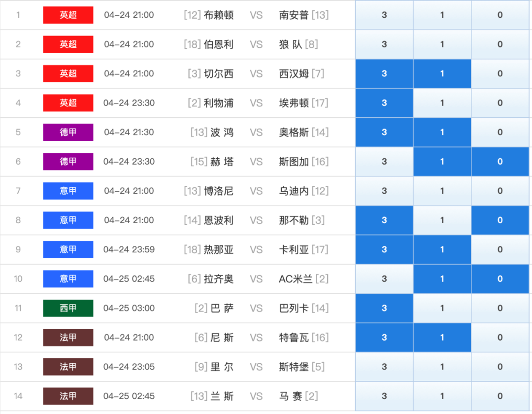Select result 0 for 切尔西 vs 西汉姆
This screenshot has width=532, height=414.
coord(500,73)
